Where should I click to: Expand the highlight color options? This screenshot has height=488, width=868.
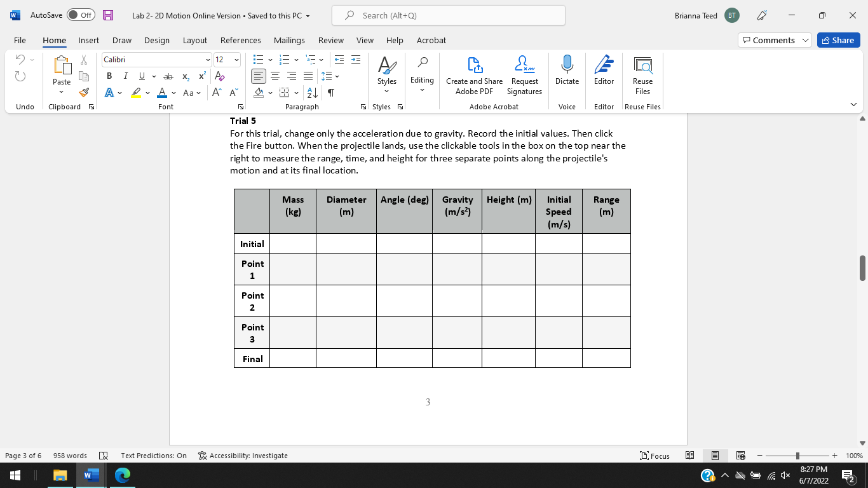(147, 93)
